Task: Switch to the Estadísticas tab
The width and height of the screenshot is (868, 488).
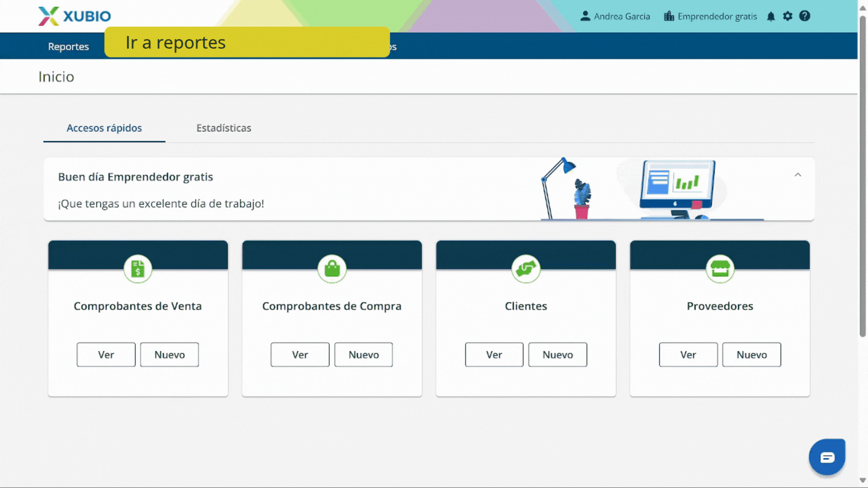Action: (224, 128)
